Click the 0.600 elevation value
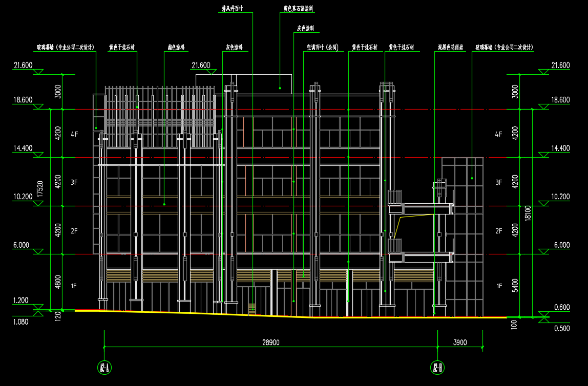 pyautogui.click(x=562, y=307)
